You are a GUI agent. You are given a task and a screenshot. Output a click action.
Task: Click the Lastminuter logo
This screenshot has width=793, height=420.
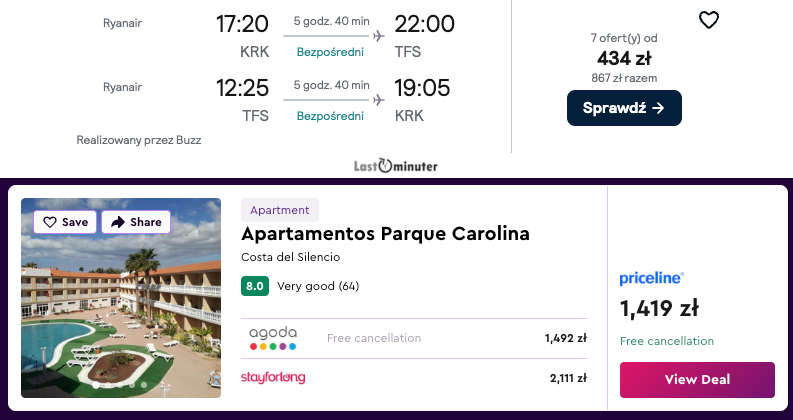tap(396, 166)
